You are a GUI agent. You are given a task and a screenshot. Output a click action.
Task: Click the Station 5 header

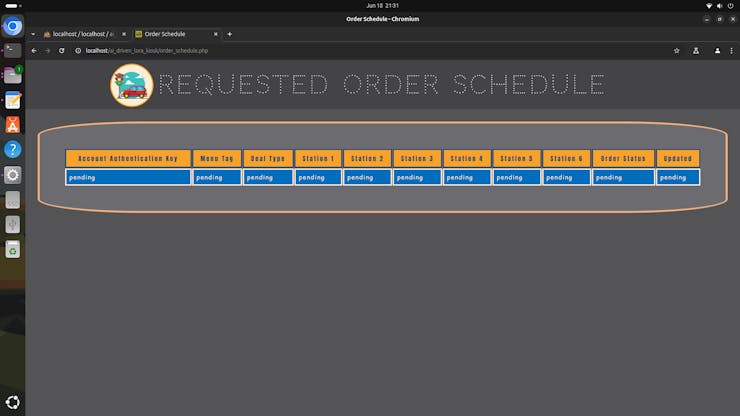point(516,158)
